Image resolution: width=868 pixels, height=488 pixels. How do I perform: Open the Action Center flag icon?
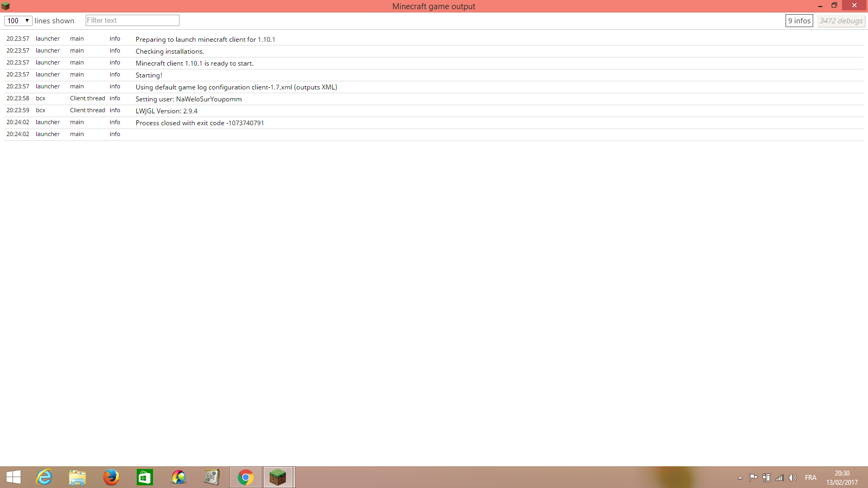pos(753,478)
